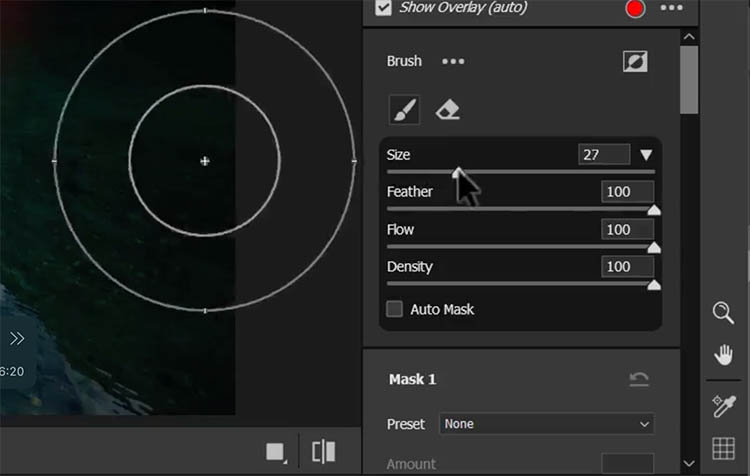Click the Feather slider handle
Image resolution: width=750 pixels, height=476 pixels.
coord(654,210)
